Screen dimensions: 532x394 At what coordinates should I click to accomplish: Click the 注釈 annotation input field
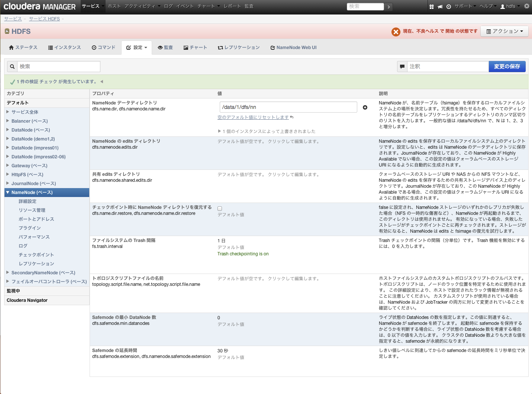448,67
